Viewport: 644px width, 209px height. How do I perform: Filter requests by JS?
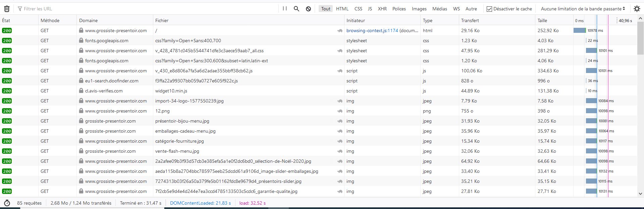tap(370, 9)
